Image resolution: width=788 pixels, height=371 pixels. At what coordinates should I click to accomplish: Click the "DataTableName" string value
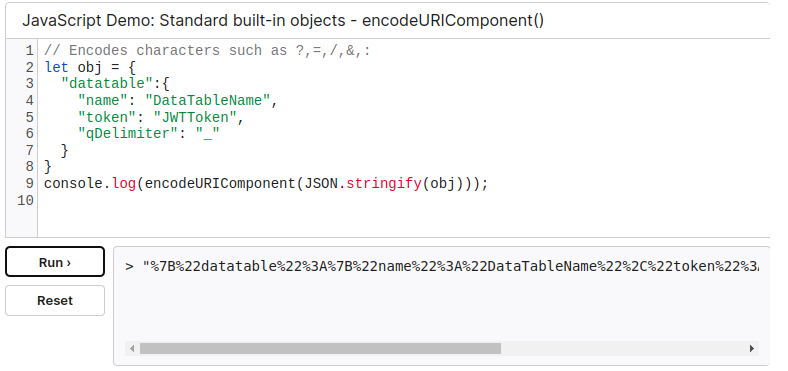(x=207, y=101)
